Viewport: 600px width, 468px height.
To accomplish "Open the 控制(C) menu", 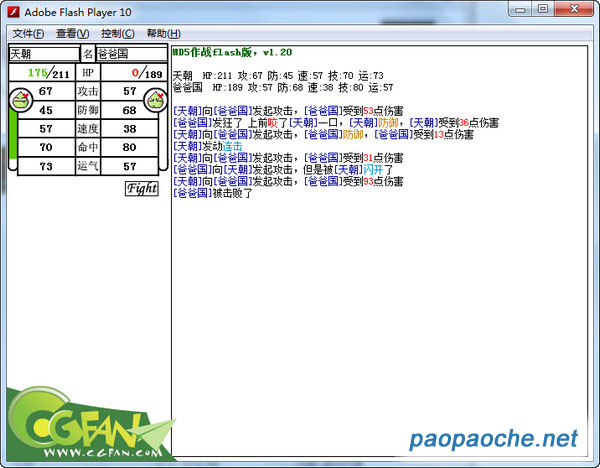I will (117, 33).
